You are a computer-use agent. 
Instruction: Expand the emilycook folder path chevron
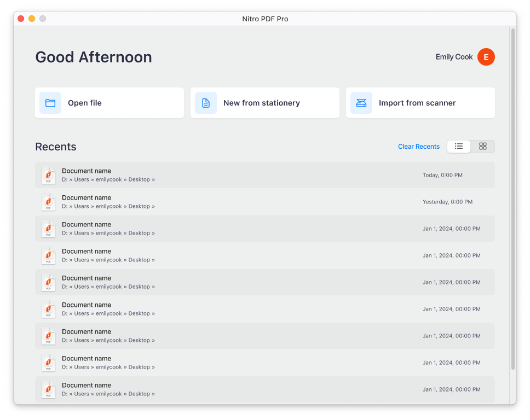[x=125, y=179]
